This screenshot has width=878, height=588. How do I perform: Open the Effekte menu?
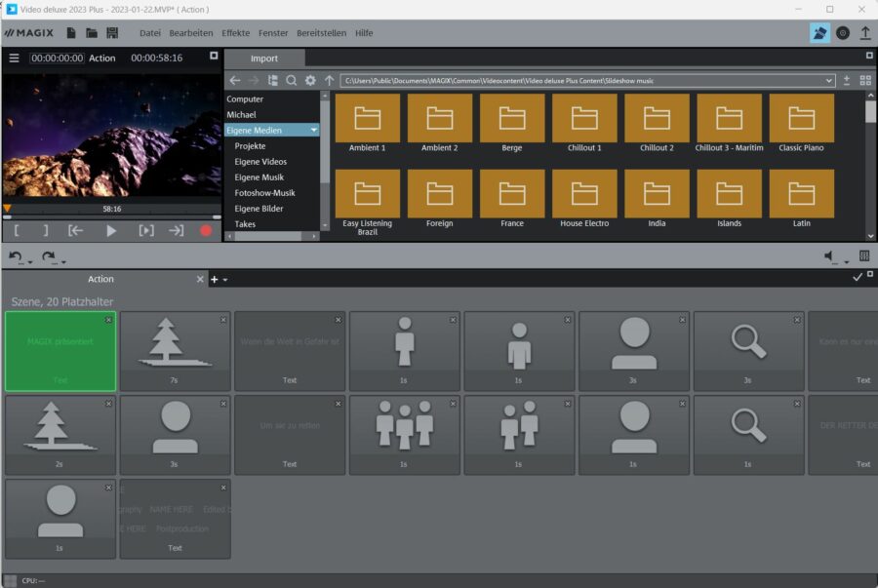click(x=234, y=32)
